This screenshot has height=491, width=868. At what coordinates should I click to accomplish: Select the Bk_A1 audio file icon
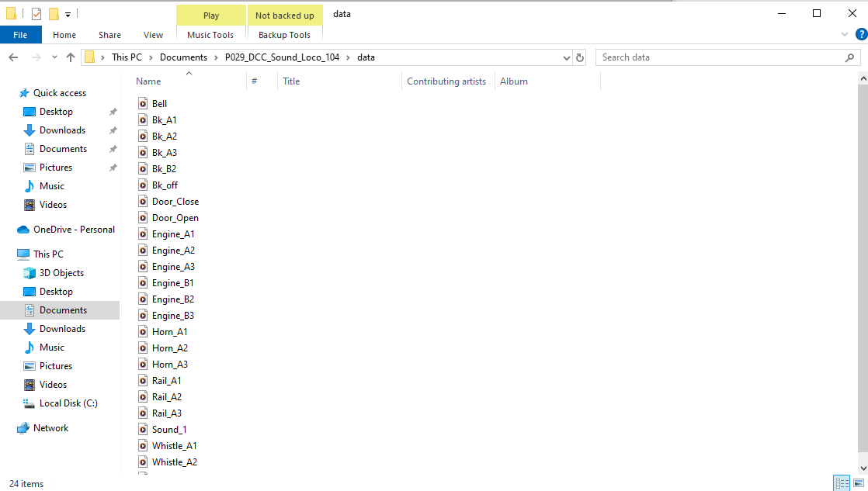point(143,120)
